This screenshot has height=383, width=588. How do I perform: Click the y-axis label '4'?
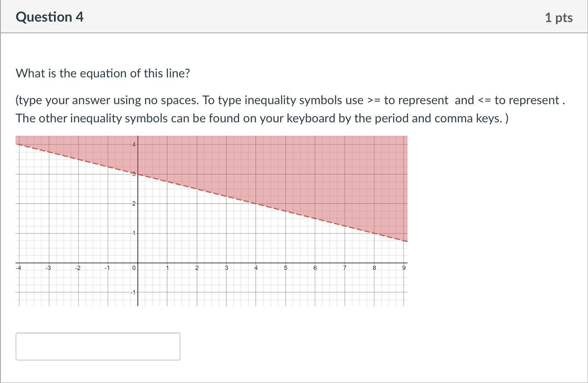[134, 144]
